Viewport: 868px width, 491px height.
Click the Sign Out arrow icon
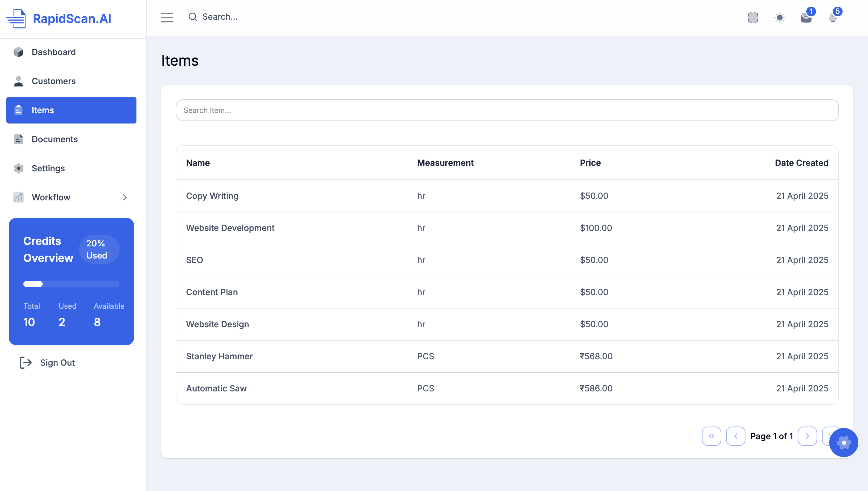click(26, 363)
